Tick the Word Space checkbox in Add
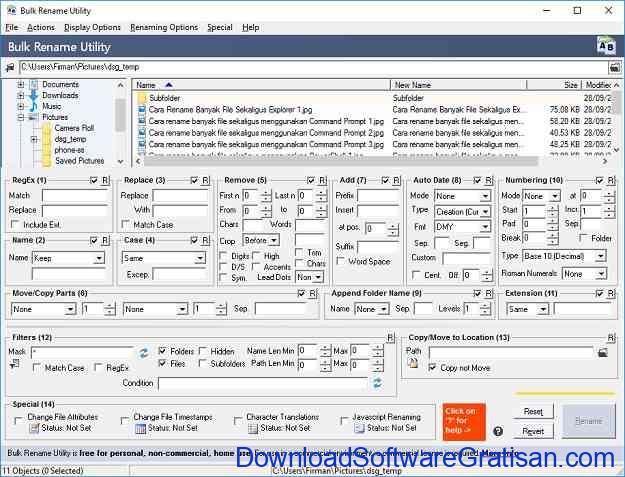Screen dimensions: 625x477 (x=341, y=261)
